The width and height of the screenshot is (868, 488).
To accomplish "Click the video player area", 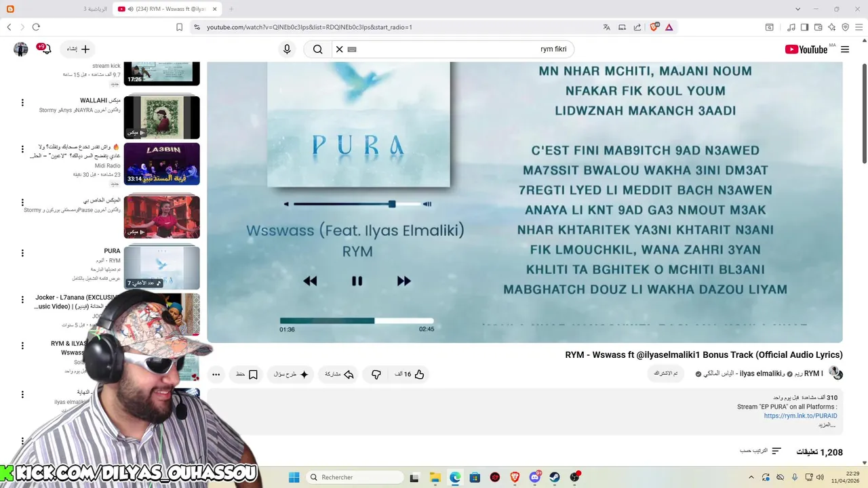I will (525, 202).
